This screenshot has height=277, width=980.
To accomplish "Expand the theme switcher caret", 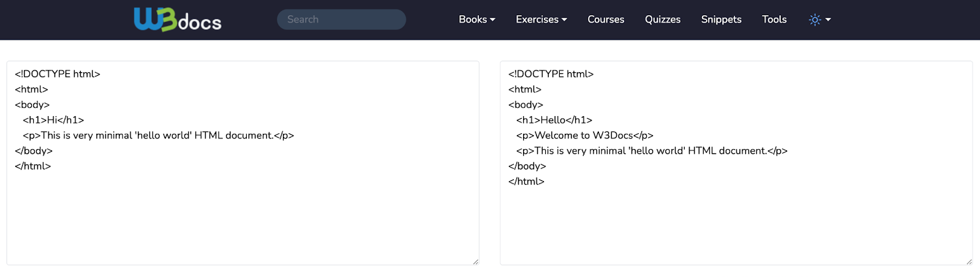I will [828, 20].
